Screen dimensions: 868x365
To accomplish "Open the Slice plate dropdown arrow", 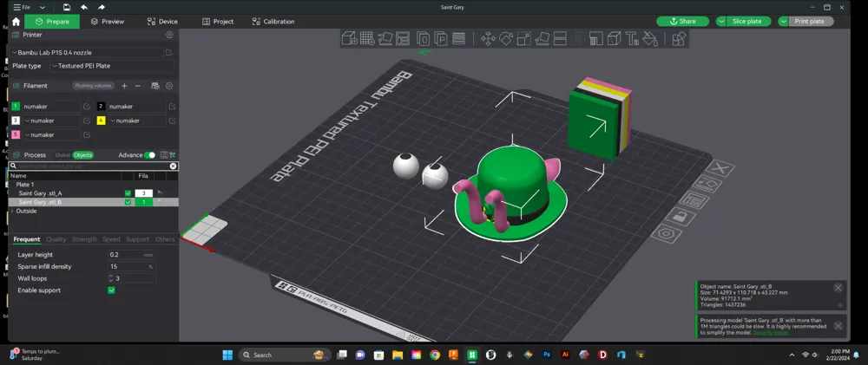I will coord(721,22).
